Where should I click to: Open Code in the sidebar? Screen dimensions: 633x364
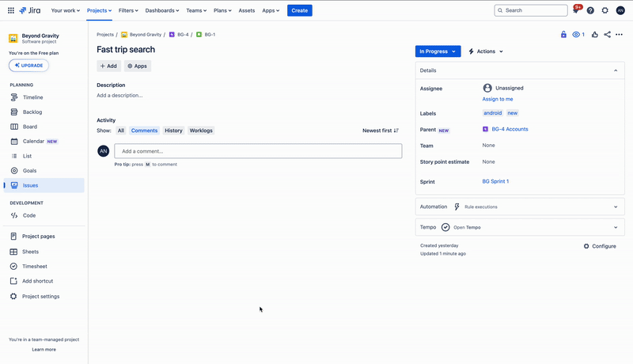pyautogui.click(x=44, y=215)
